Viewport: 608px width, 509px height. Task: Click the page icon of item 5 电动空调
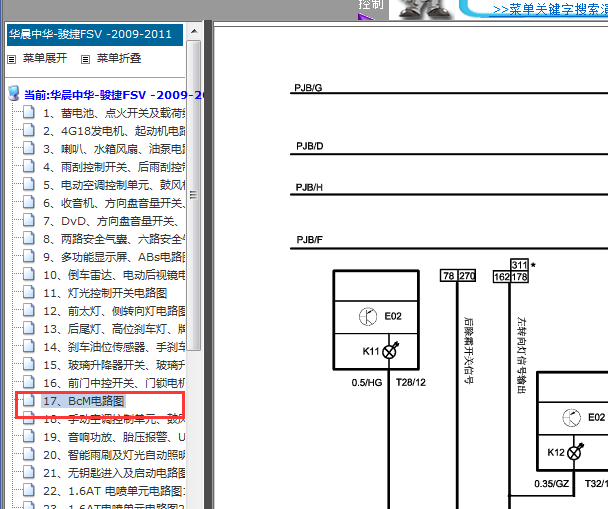click(29, 185)
